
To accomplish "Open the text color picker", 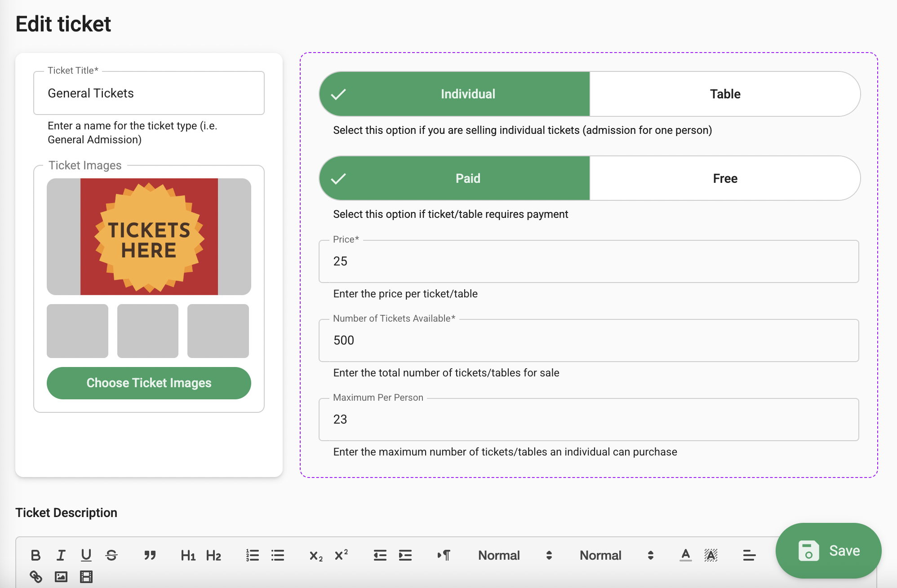I will tap(685, 555).
